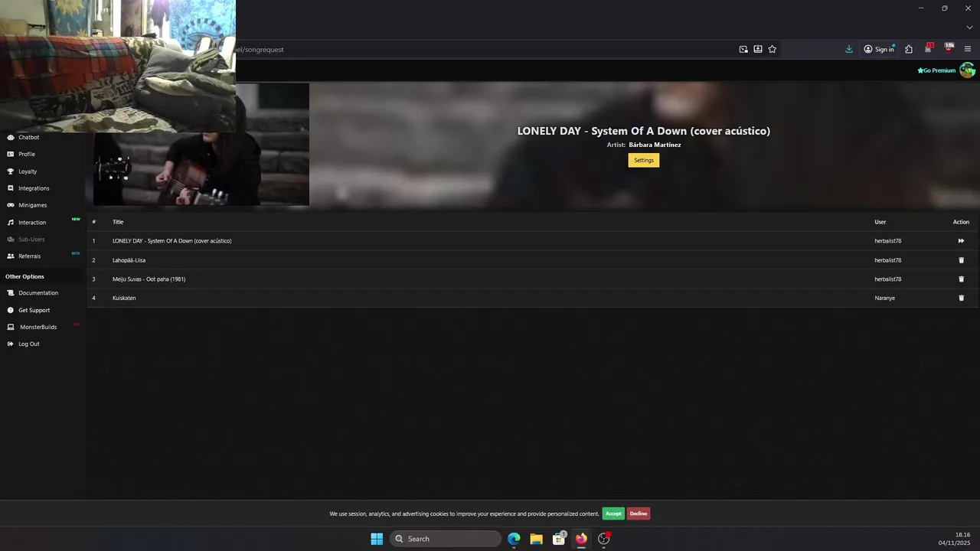The width and height of the screenshot is (980, 551).
Task: Open the Chatbot menu item
Action: 29,138
